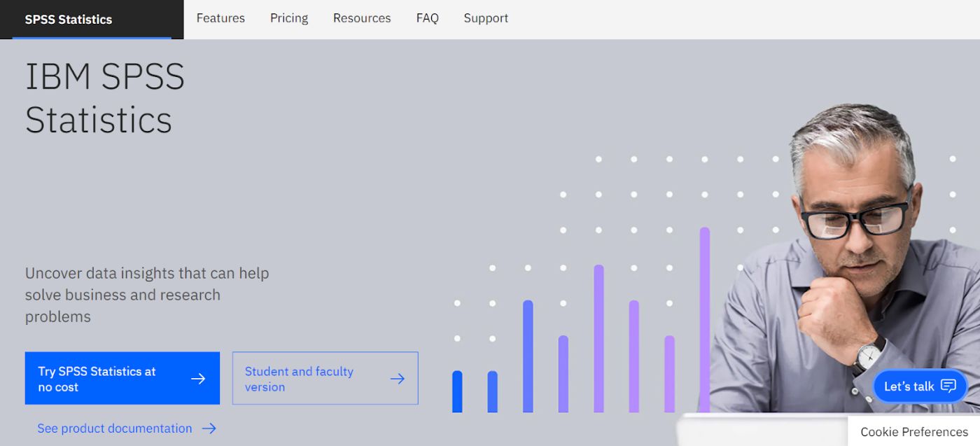Click the arrow beside See product documentation
This screenshot has width=980, height=446.
[x=209, y=428]
